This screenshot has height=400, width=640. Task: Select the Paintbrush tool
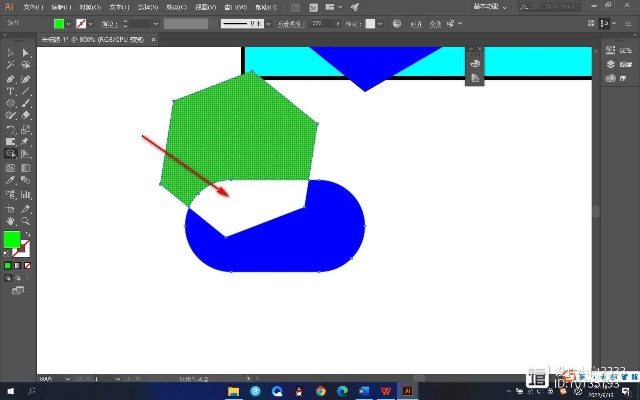25,103
